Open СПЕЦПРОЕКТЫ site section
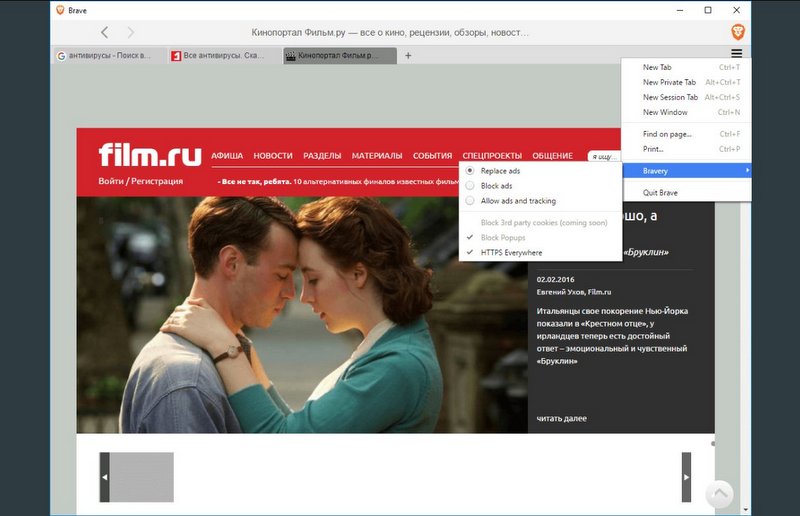 [492, 156]
